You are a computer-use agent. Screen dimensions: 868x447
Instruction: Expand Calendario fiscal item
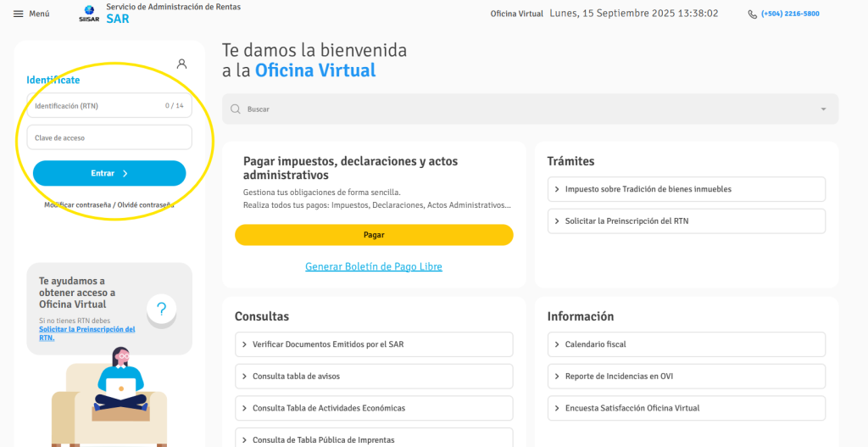[x=687, y=344]
